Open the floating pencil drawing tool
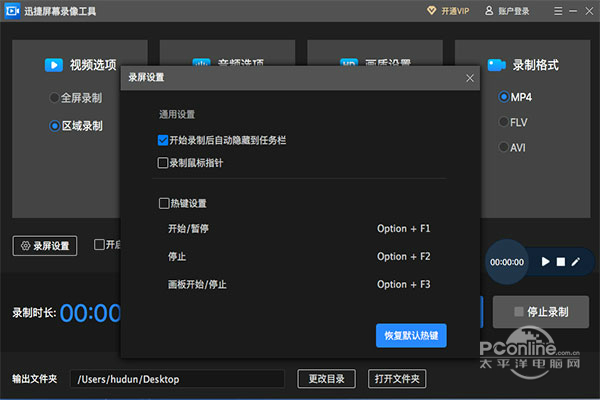The height and width of the screenshot is (400, 600). [576, 262]
